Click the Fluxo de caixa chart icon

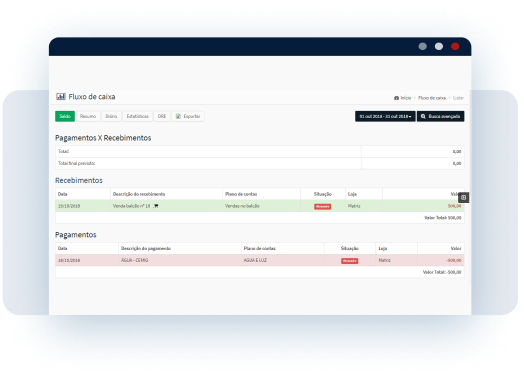point(60,97)
